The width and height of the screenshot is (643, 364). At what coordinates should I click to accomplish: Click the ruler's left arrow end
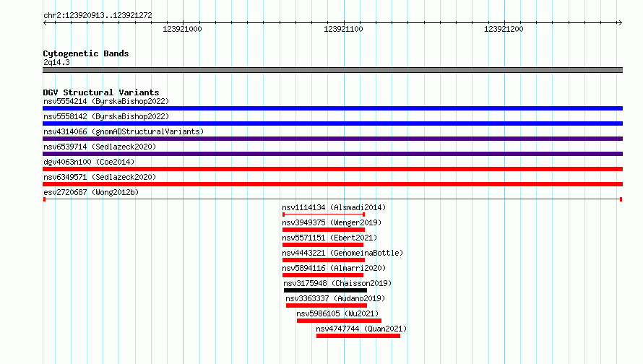click(x=45, y=22)
